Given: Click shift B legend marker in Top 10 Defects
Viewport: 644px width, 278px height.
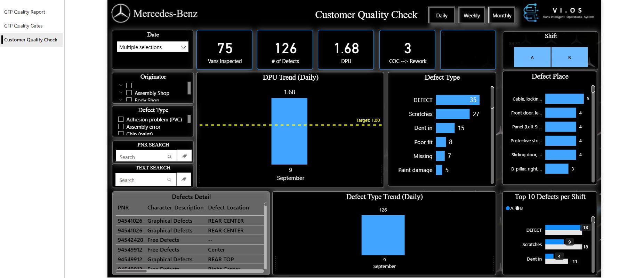Looking at the screenshot, I should 517,208.
